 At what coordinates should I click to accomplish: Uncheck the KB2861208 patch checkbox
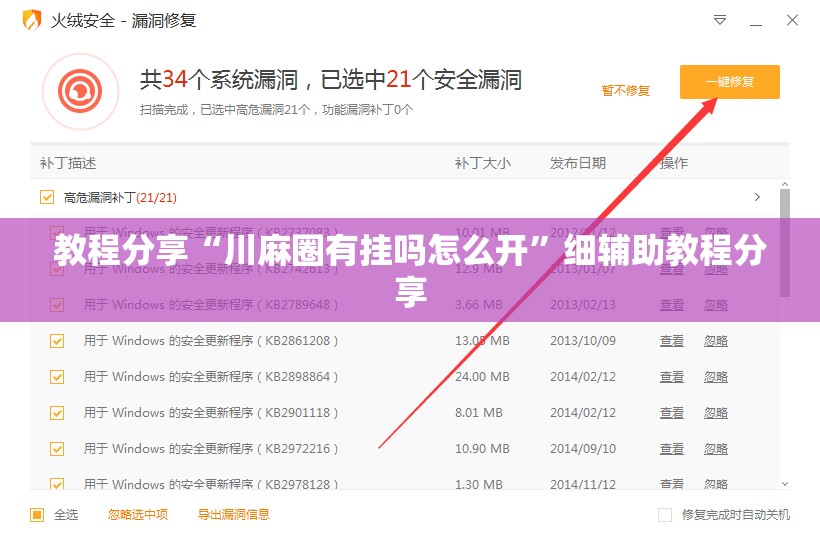(57, 341)
